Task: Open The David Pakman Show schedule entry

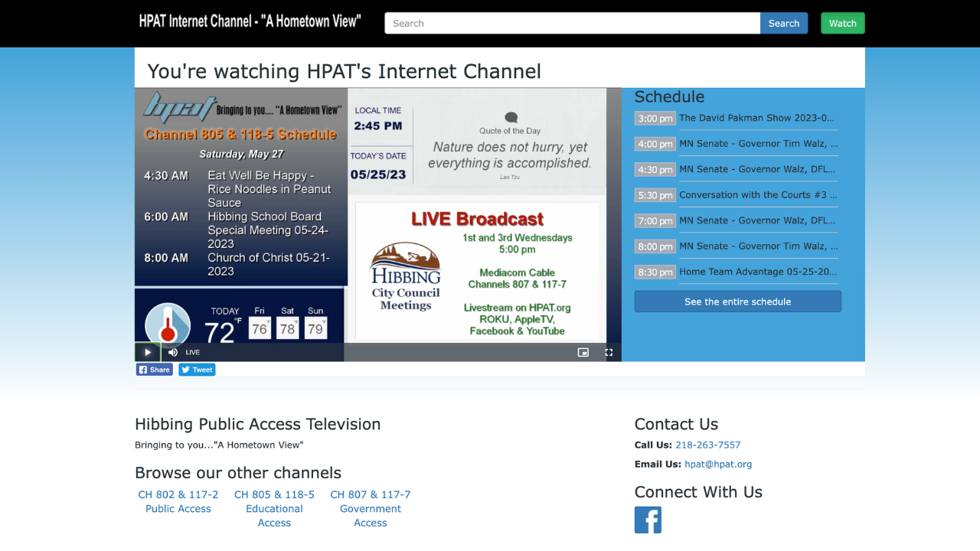Action: click(x=758, y=118)
